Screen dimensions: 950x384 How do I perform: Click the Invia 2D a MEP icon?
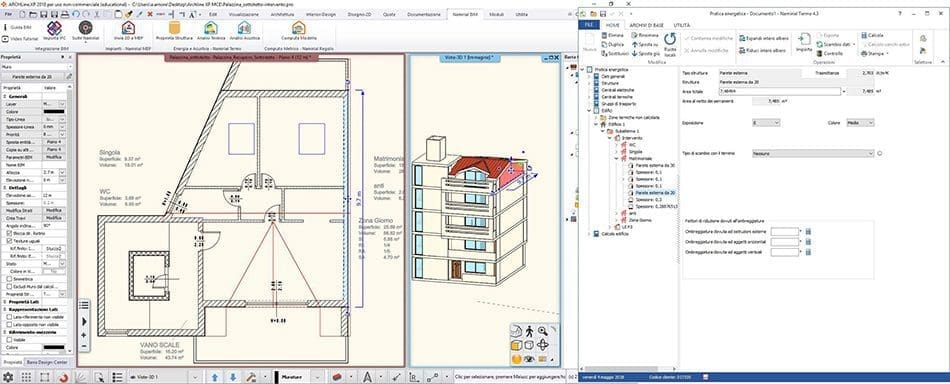tap(128, 28)
